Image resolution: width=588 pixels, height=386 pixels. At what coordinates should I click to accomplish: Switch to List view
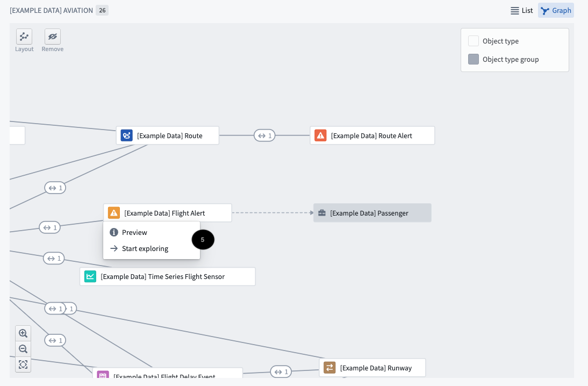[522, 11]
